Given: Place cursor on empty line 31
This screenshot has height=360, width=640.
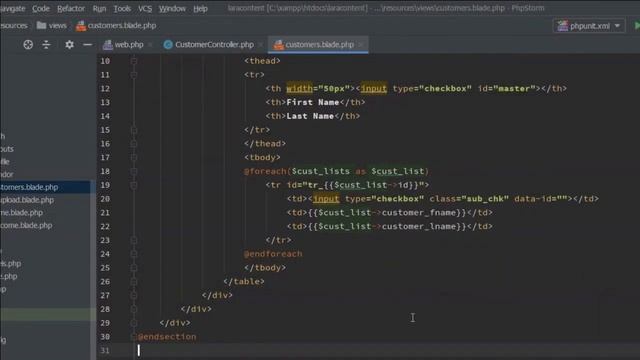Looking at the screenshot, I should (x=367, y=350).
